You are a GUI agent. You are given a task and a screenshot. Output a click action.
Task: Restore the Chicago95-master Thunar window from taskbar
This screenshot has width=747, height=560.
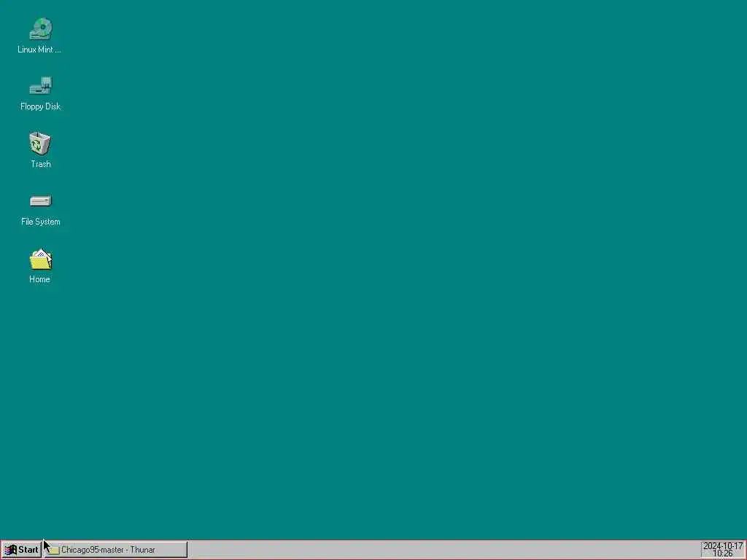(x=116, y=550)
